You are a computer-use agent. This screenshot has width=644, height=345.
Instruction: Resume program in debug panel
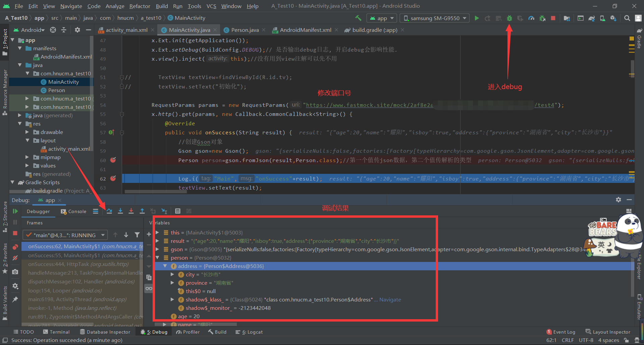15,211
